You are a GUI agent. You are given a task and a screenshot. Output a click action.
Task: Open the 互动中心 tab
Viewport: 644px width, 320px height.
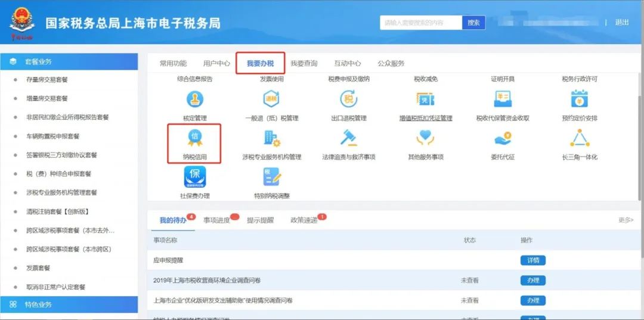tap(348, 63)
